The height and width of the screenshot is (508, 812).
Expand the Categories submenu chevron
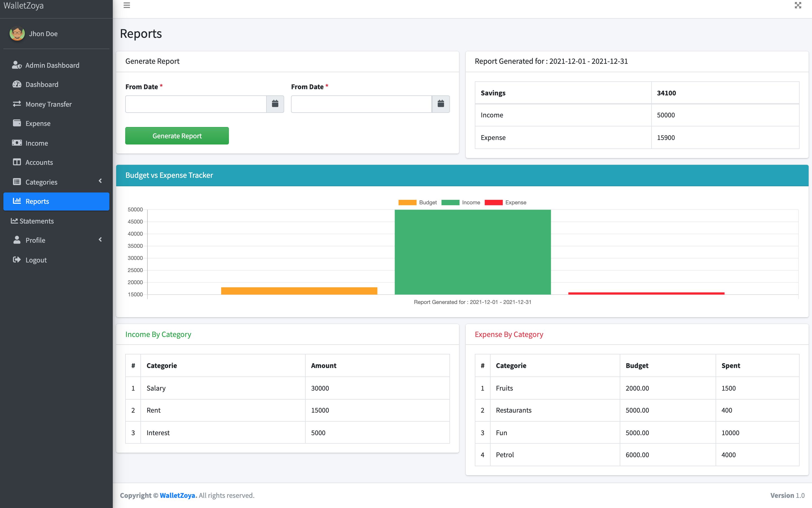100,181
